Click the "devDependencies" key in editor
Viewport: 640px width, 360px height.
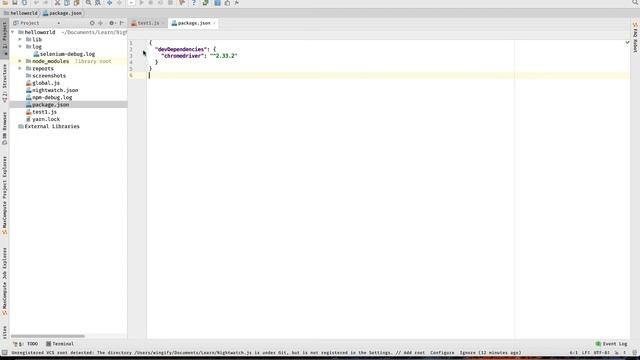click(x=181, y=49)
